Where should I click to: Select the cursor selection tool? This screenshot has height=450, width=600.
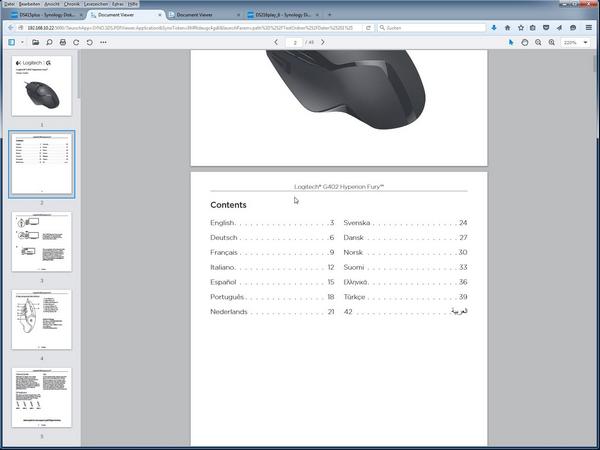point(511,42)
